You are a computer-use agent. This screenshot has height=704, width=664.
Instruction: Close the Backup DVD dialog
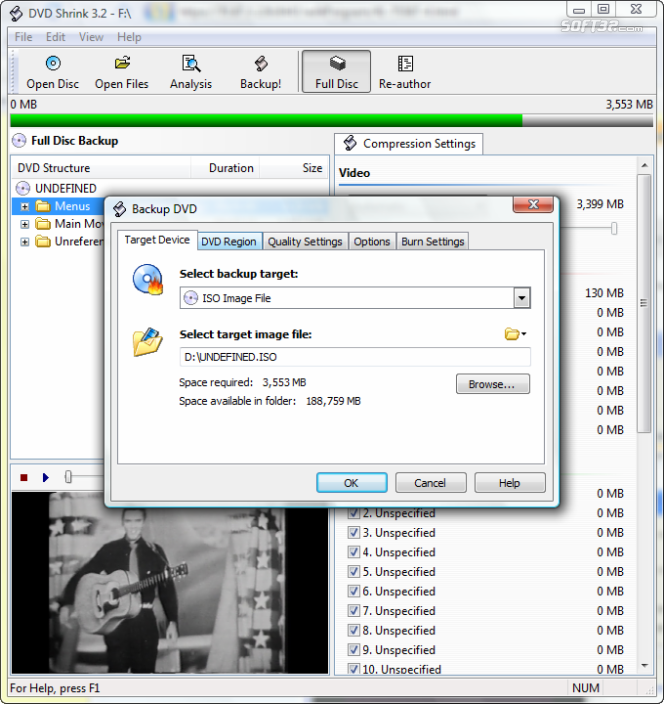533,205
